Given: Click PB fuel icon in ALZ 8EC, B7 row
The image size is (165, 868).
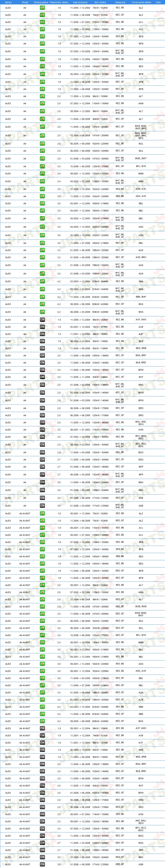Looking at the screenshot, I should pos(42,15).
